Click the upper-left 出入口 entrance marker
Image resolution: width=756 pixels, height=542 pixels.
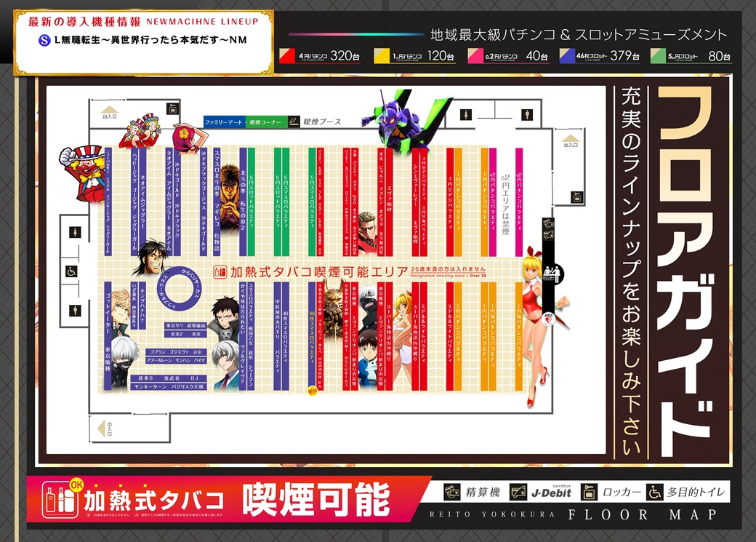click(110, 112)
